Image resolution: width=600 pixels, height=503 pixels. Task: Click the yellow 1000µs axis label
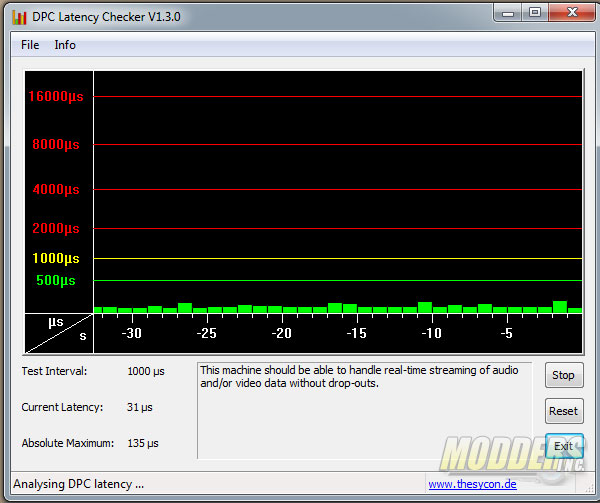click(56, 259)
